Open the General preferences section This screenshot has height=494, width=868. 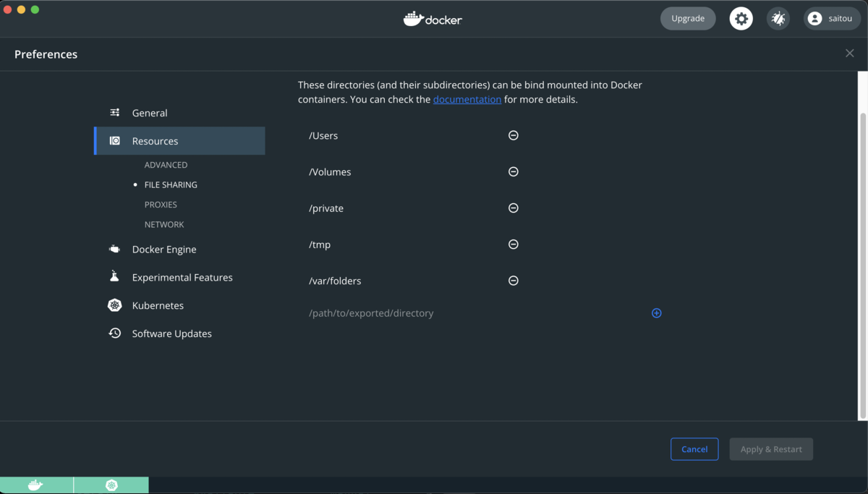pyautogui.click(x=149, y=113)
